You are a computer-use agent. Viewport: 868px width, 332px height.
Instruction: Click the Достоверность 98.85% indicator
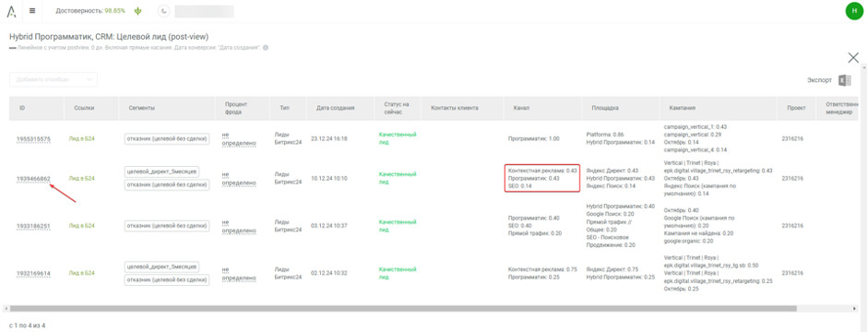(x=90, y=10)
